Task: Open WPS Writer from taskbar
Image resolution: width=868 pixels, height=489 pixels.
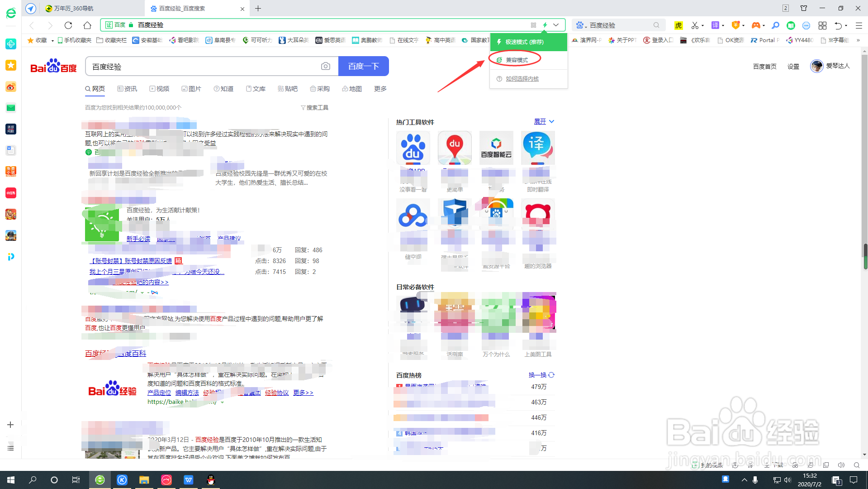Action: [x=189, y=480]
